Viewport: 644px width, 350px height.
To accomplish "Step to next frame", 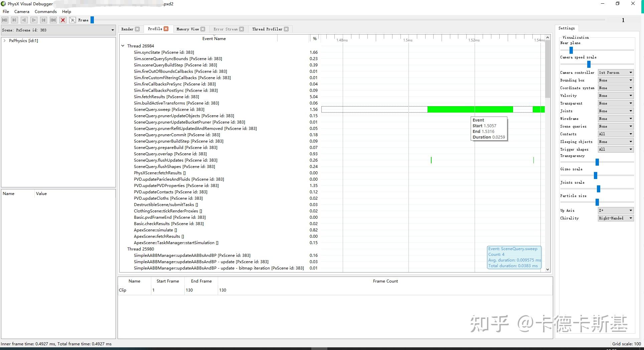I will (43, 20).
